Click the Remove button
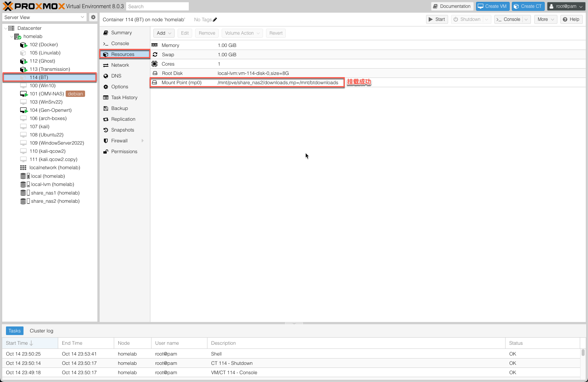Viewport: 588px width, 382px height. 207,33
